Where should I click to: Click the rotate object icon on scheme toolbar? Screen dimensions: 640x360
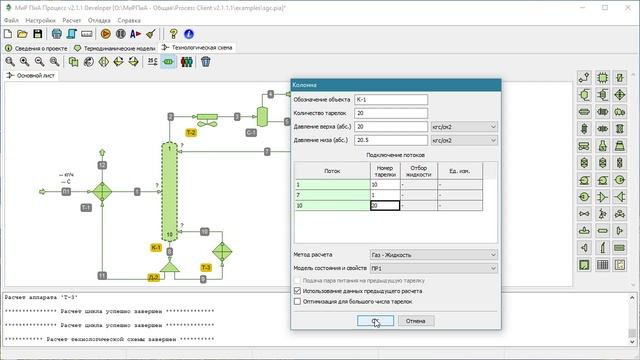(x=89, y=62)
